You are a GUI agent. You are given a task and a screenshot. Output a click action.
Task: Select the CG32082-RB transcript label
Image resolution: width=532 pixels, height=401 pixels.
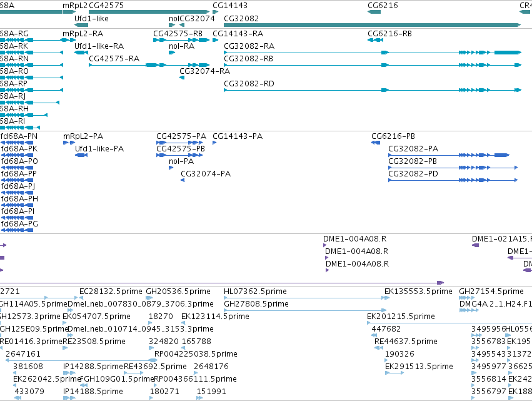248,59
